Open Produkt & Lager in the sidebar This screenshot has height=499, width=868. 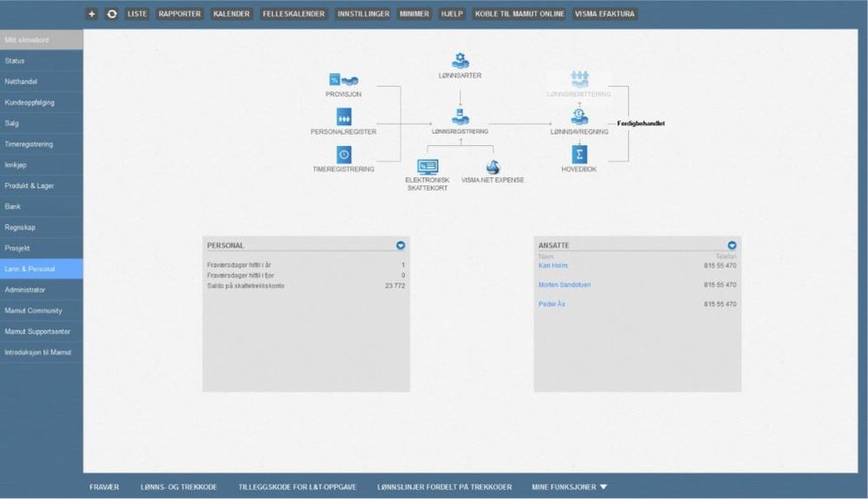coord(42,185)
